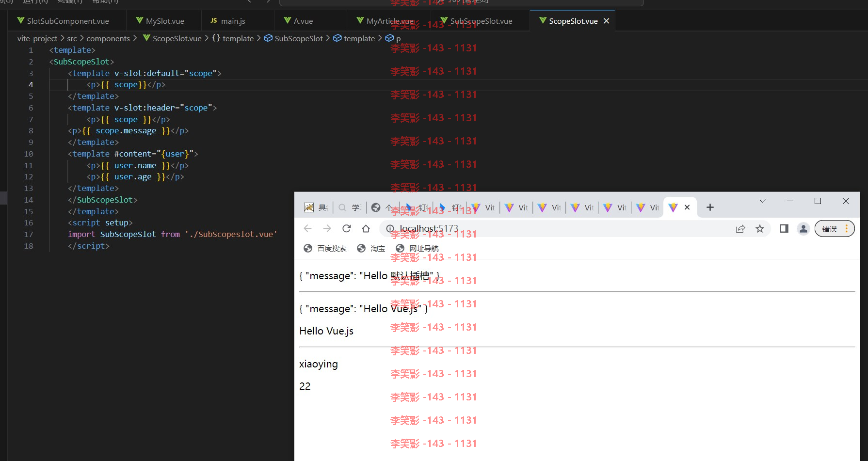Maximize the Chrome window
This screenshot has height=461, width=868.
tap(818, 201)
